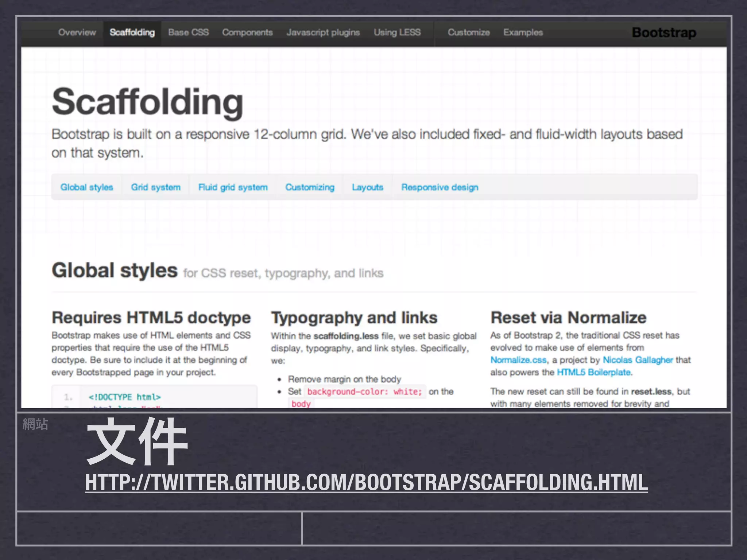Jump to Grid system section
747x560 pixels.
click(x=156, y=187)
